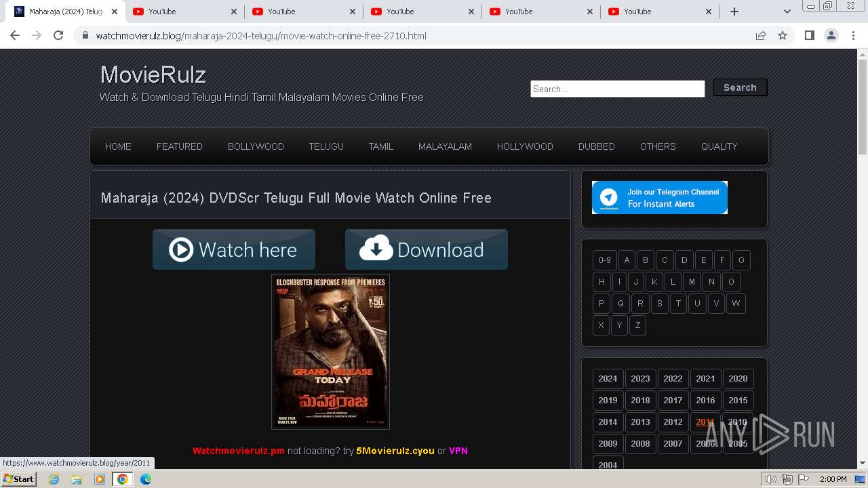The height and width of the screenshot is (488, 868).
Task: Open the TAMIL menu item
Action: point(381,146)
